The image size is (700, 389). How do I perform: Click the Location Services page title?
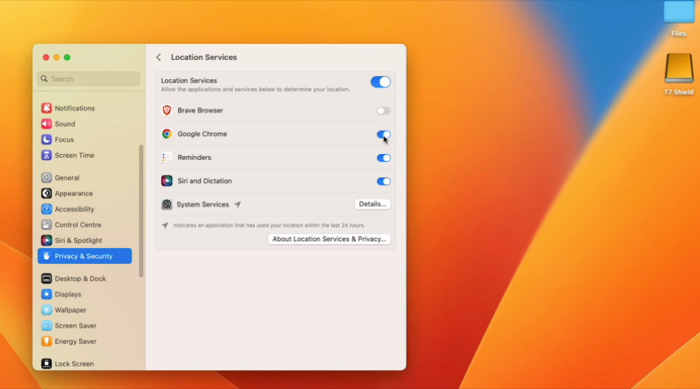tap(204, 57)
